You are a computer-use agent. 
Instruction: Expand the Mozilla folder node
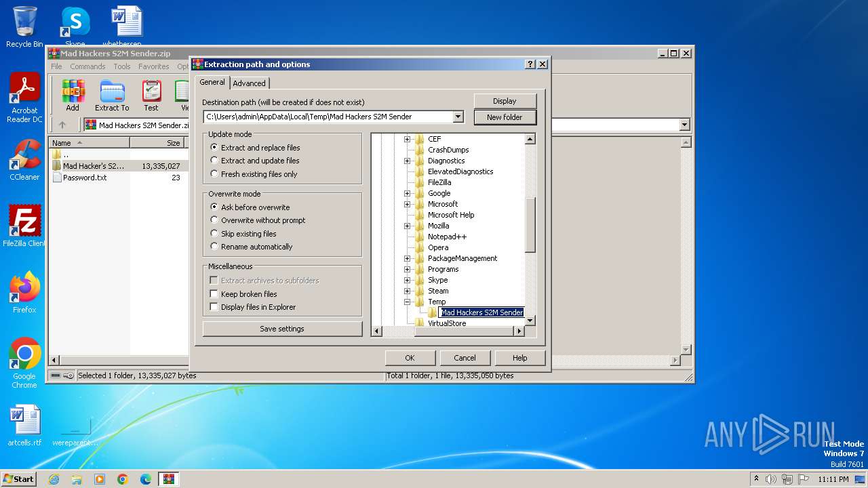[x=408, y=226]
